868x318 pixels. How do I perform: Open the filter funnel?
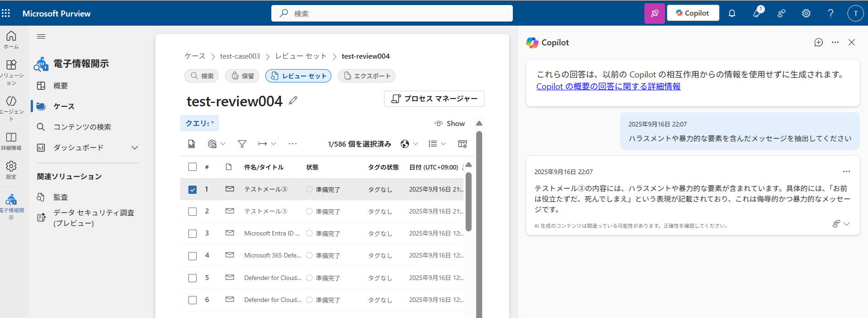pyautogui.click(x=242, y=144)
